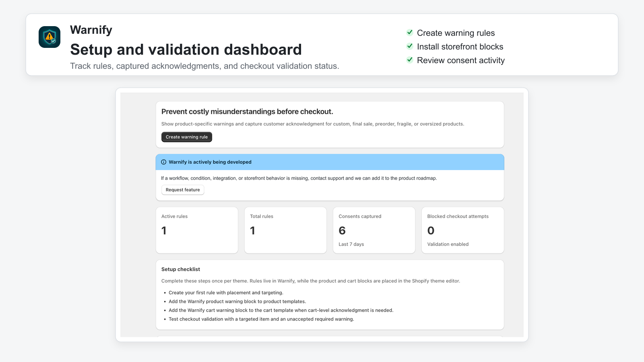Click the checkmark beside Install storefront blocks
The height and width of the screenshot is (362, 644).
(x=410, y=46)
